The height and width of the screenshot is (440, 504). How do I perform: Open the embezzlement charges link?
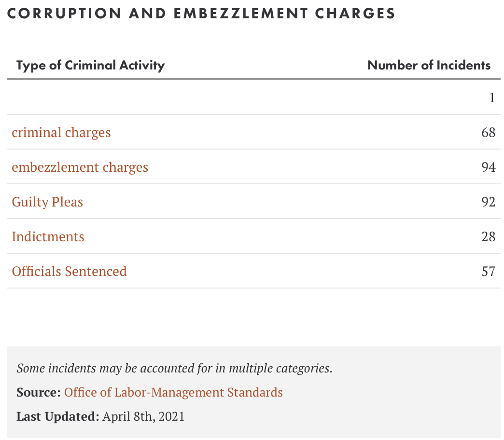[80, 167]
